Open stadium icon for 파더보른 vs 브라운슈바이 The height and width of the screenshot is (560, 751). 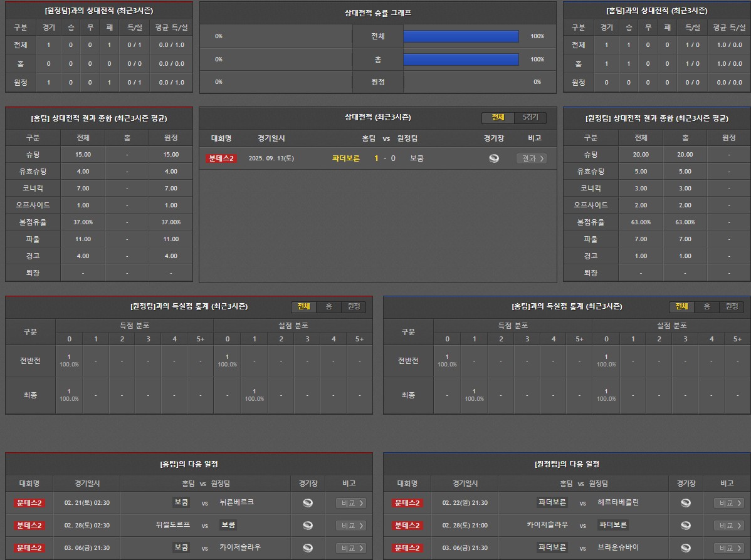click(686, 548)
